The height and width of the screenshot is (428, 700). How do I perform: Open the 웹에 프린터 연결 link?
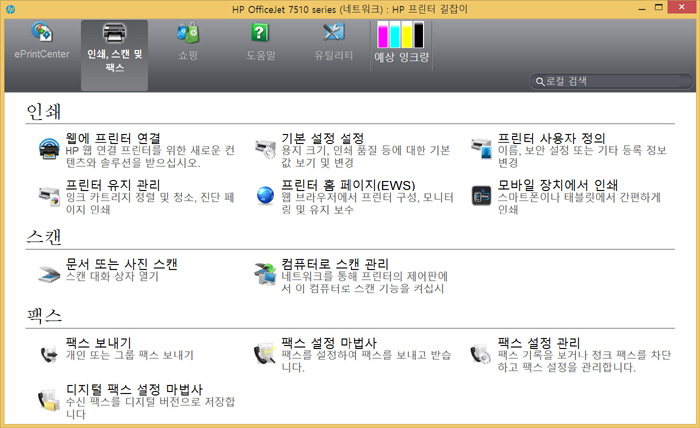113,138
